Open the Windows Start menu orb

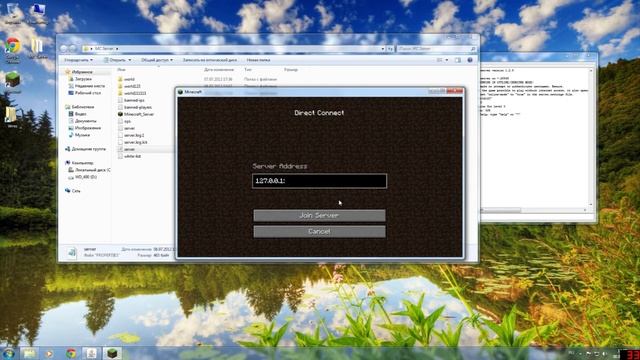[8, 353]
